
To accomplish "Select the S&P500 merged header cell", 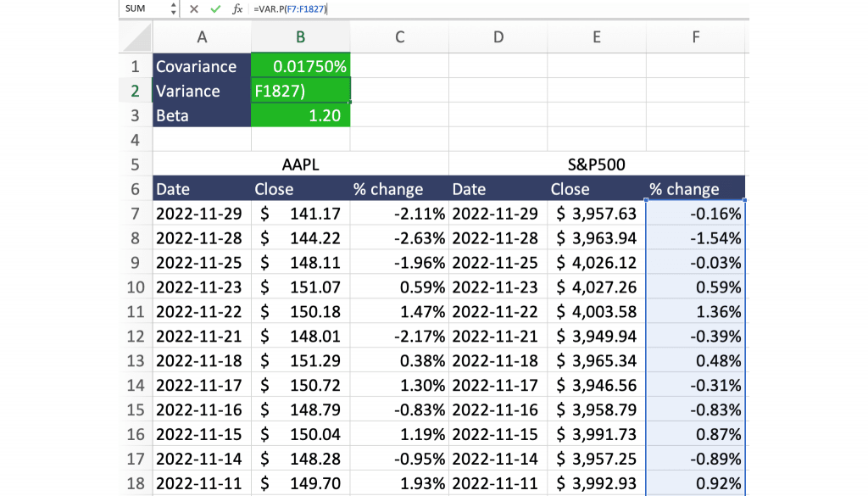I will [x=597, y=164].
